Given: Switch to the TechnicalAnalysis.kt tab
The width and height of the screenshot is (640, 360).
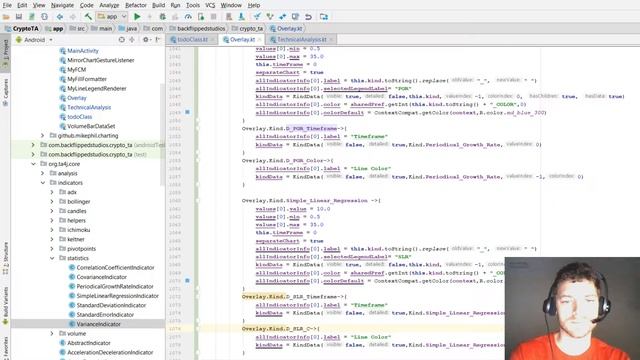Looking at the screenshot, I should point(302,40).
